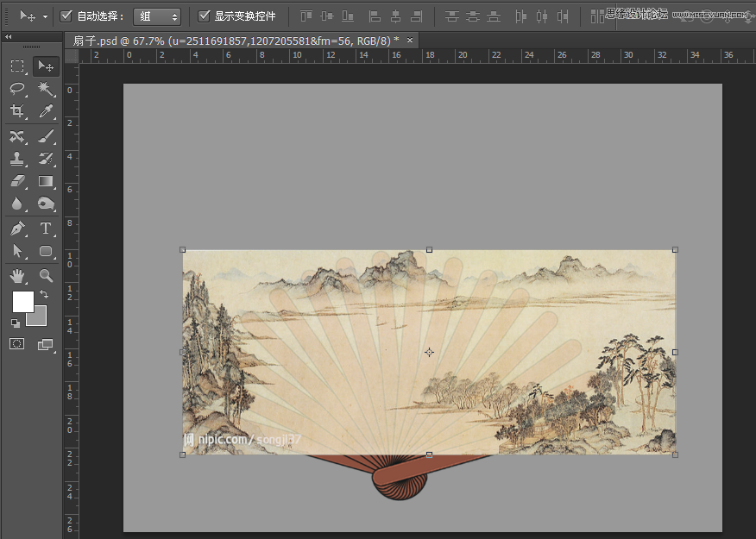Expand the toolbar with double-arrow
The image size is (756, 539).
9,37
